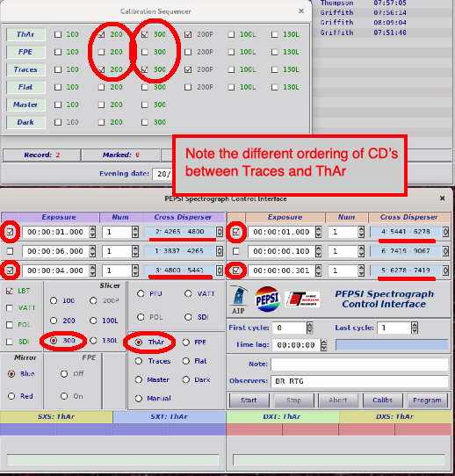Click the Start button
Viewport: 455px width, 476px height.
[x=249, y=400]
